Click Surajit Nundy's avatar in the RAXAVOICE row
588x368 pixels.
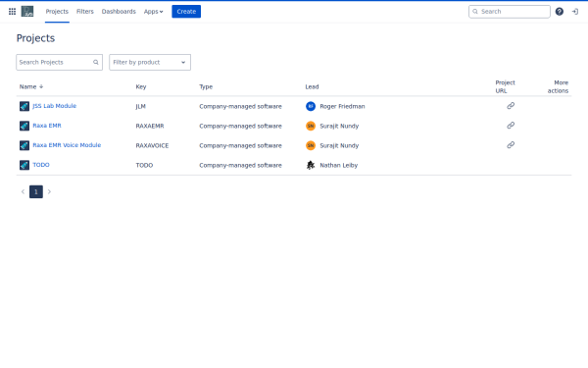click(311, 145)
